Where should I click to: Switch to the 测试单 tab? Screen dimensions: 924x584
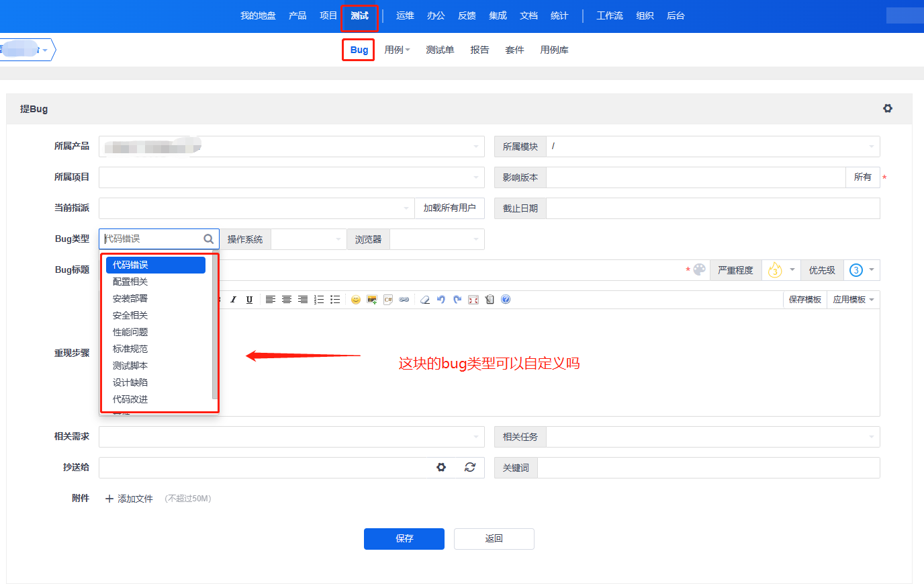[x=440, y=50]
